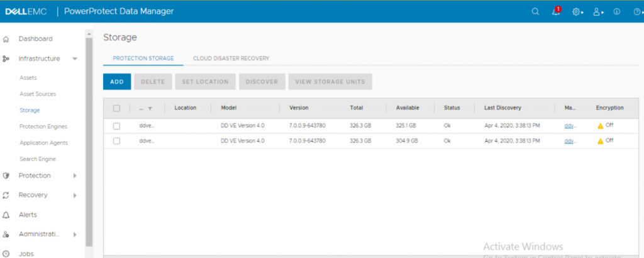Click the Administration user-gear icon

pyautogui.click(x=6, y=235)
